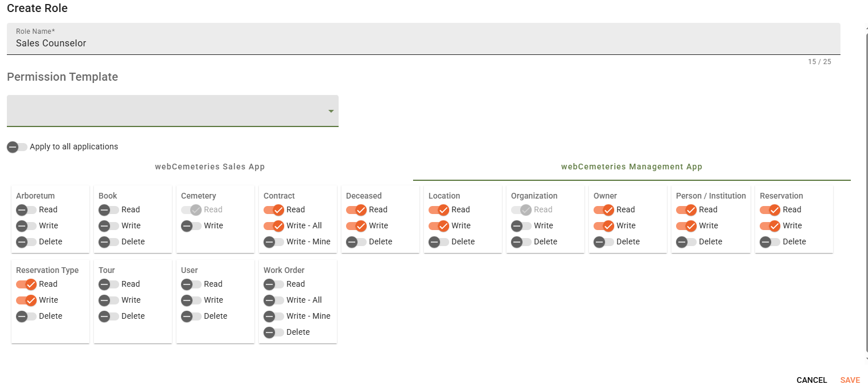The width and height of the screenshot is (868, 388).
Task: Enable Arboretum Read permission toggle
Action: coord(26,210)
